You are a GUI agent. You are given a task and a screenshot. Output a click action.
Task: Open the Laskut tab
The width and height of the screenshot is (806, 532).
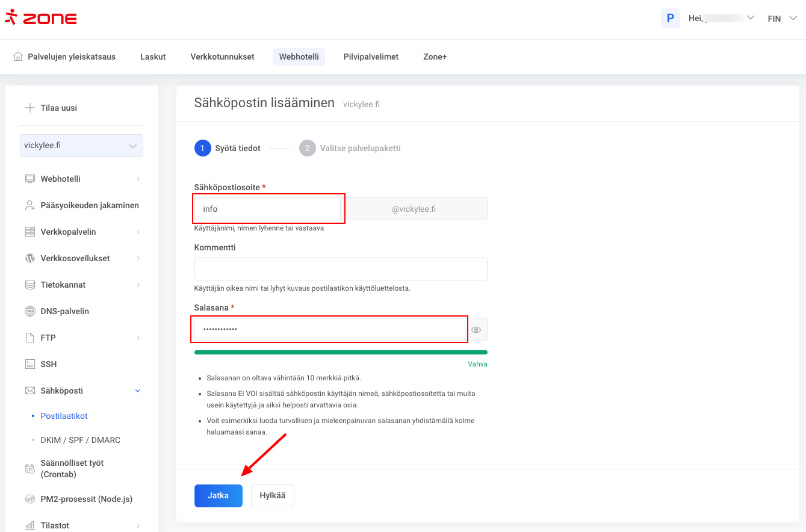(153, 57)
